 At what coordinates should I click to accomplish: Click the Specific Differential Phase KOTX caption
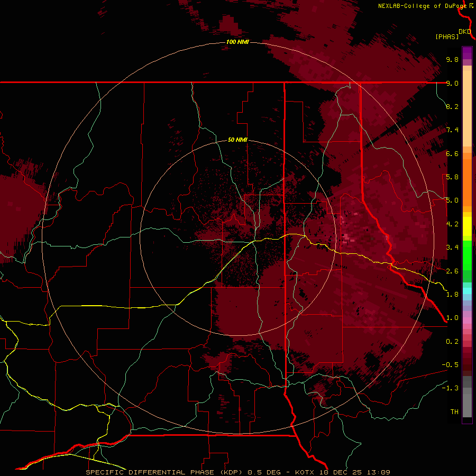click(238, 472)
